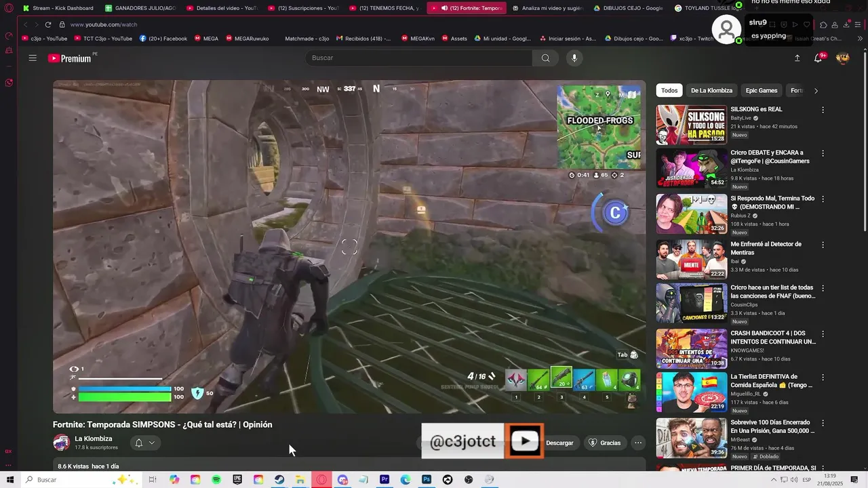Switch to DIBUJOS CEJO Google tab
Image resolution: width=868 pixels, height=488 pixels.
click(x=629, y=8)
